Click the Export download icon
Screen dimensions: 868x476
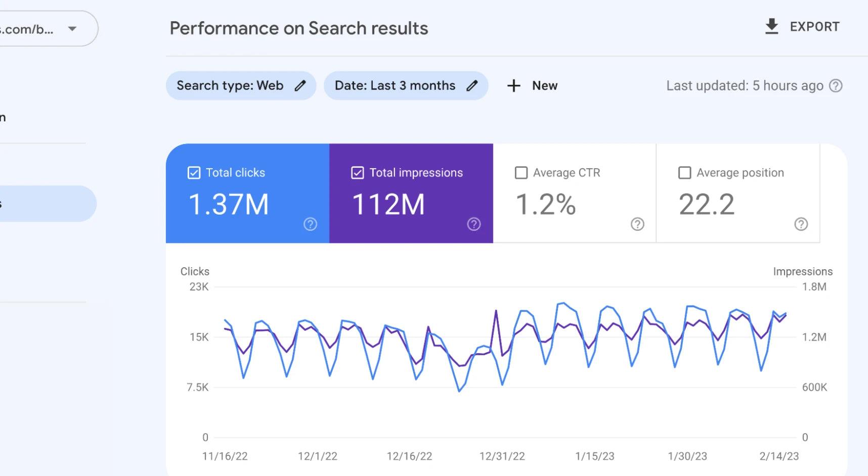(771, 26)
